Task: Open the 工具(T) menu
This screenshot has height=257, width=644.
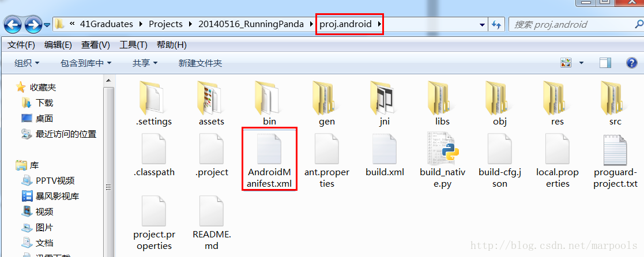Action: (x=133, y=45)
